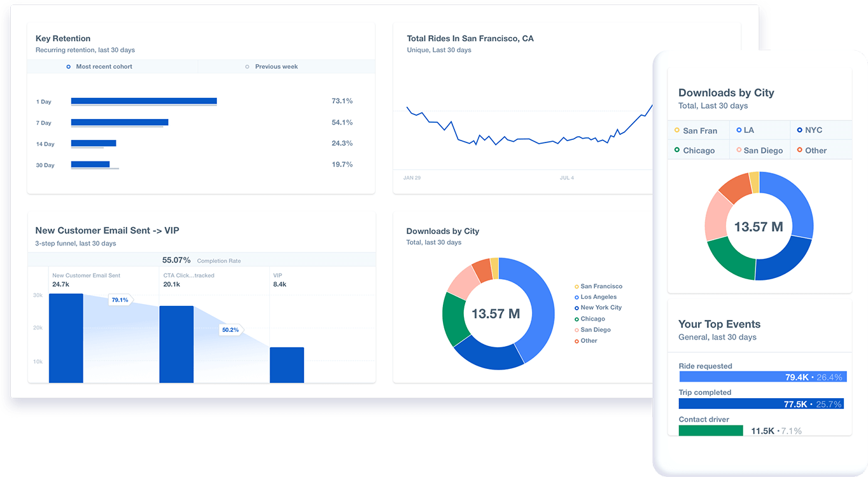This screenshot has height=477, width=868.
Task: Select the 24.3% retention value
Action: [x=342, y=143]
